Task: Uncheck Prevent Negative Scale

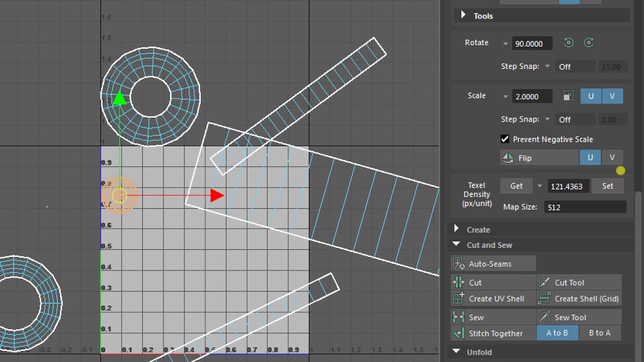Action: (x=505, y=139)
